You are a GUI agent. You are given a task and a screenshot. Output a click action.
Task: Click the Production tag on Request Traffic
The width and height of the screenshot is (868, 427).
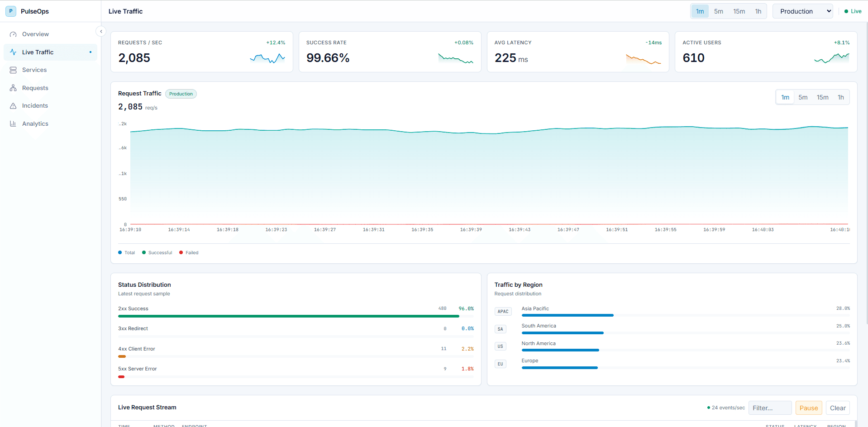[181, 94]
